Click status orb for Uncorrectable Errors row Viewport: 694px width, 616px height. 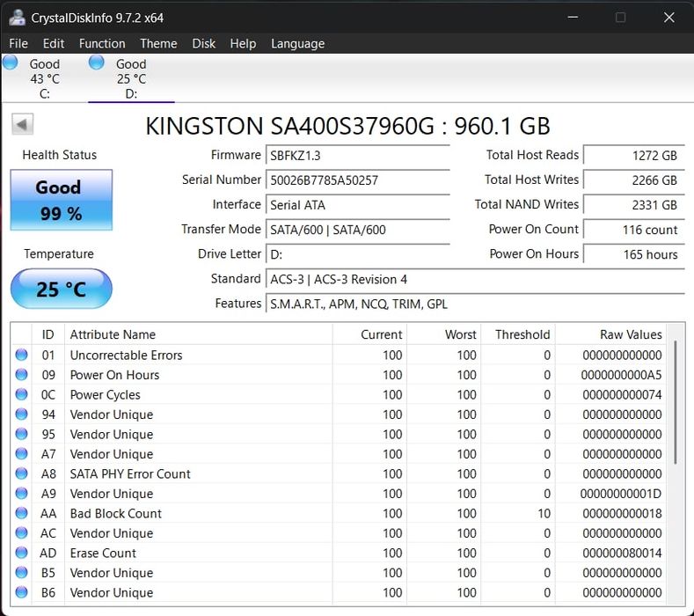21,355
